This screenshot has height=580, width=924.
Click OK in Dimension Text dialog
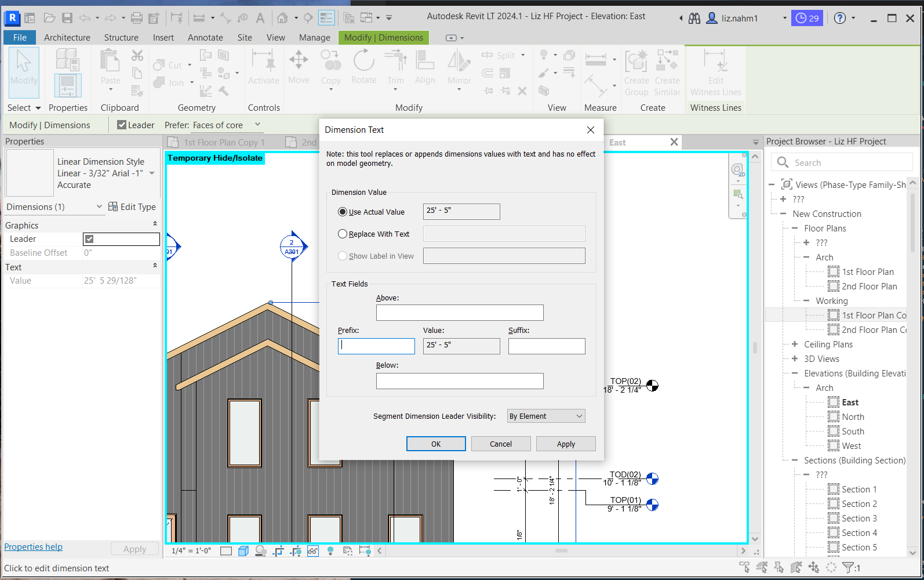click(436, 444)
